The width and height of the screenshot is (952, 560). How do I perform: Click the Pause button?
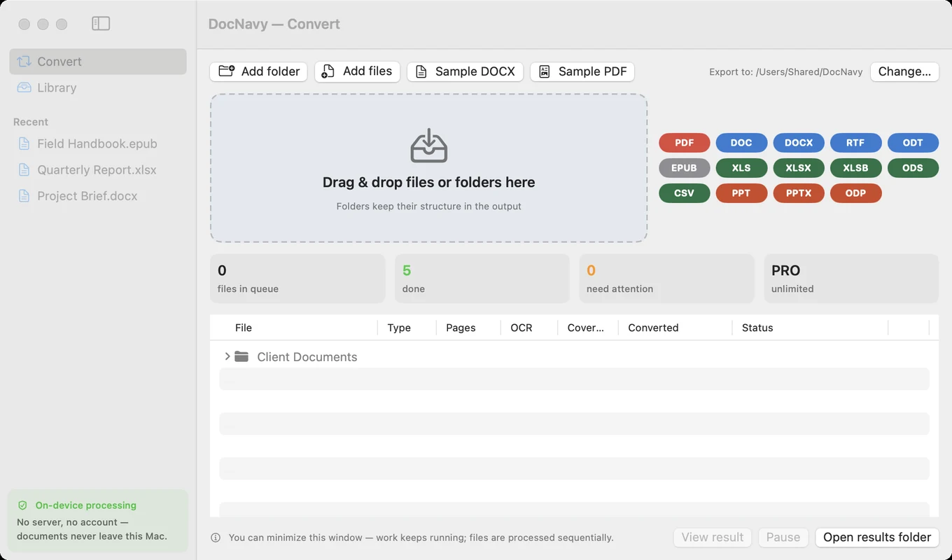coord(783,538)
